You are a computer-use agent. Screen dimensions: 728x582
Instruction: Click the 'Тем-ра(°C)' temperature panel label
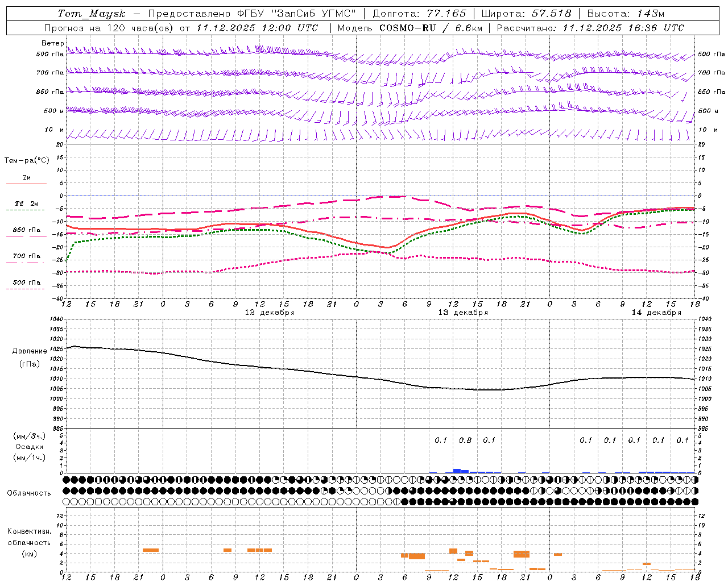pos(27,160)
